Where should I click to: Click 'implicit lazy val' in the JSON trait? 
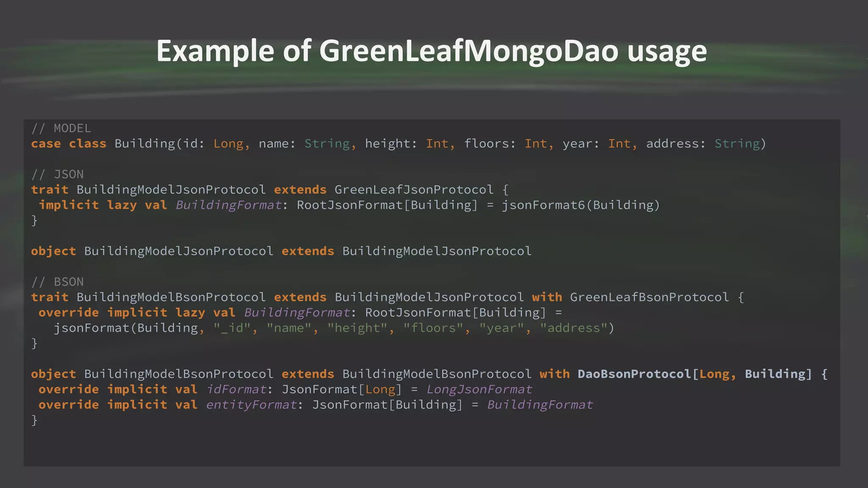tap(103, 205)
